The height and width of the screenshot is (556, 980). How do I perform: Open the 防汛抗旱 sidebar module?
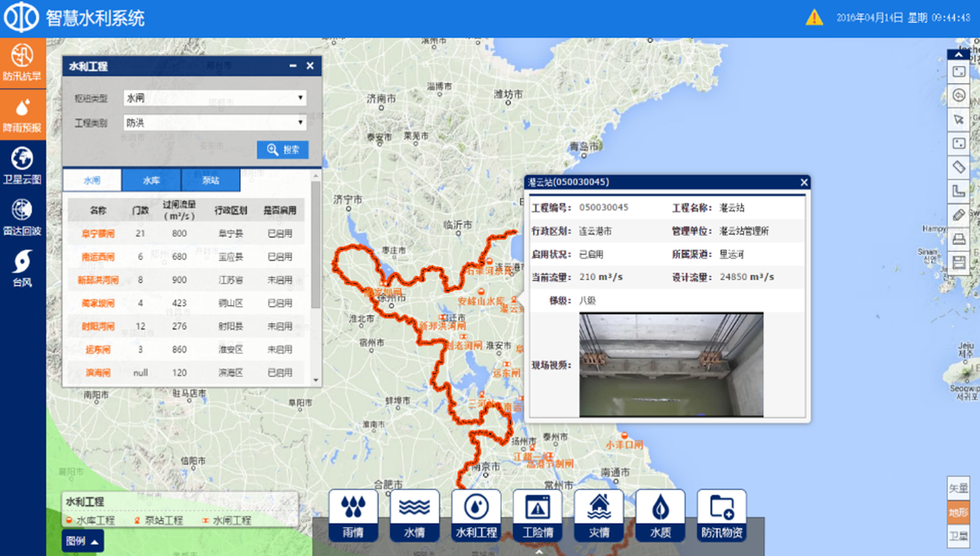pos(22,62)
